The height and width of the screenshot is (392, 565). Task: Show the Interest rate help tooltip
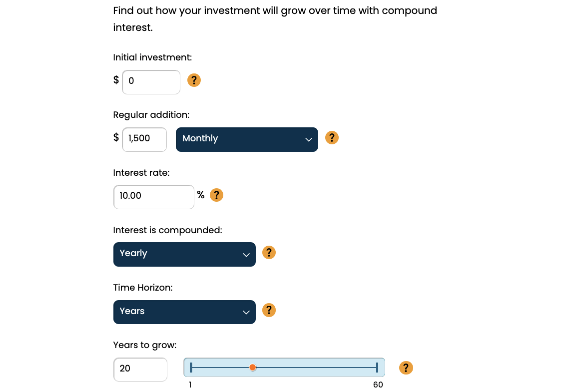click(216, 195)
